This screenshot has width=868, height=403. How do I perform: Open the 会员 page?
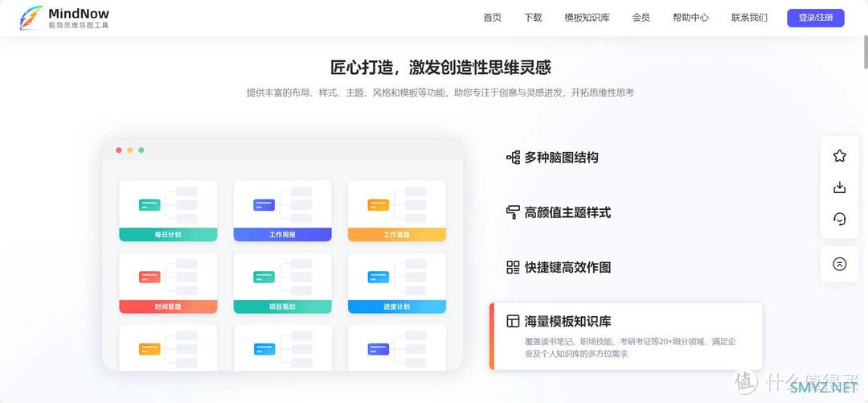(x=641, y=17)
